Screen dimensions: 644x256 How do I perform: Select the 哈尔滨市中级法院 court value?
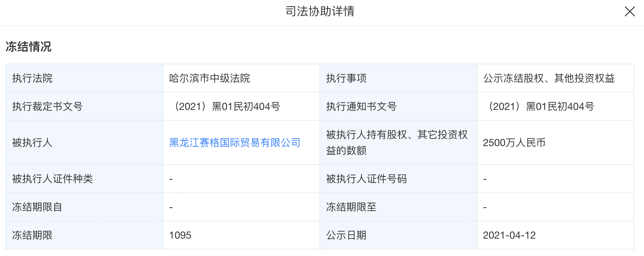tap(210, 78)
